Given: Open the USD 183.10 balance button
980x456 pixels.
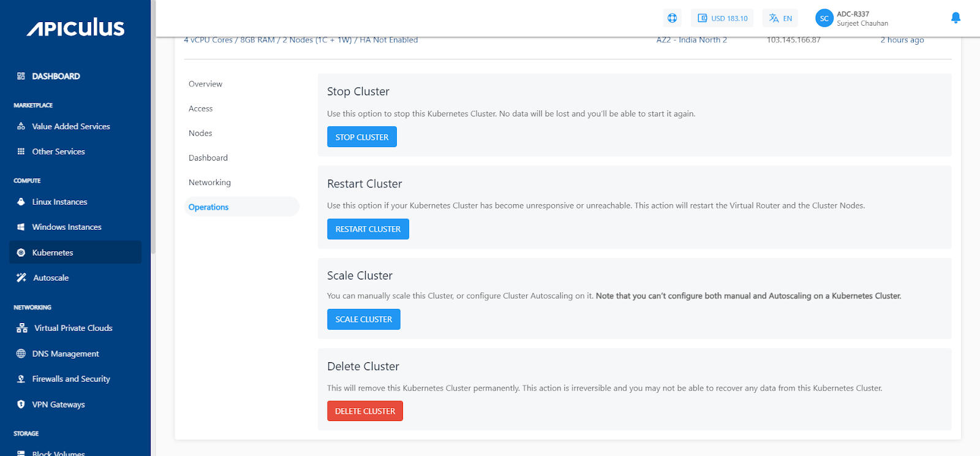Looking at the screenshot, I should (722, 18).
